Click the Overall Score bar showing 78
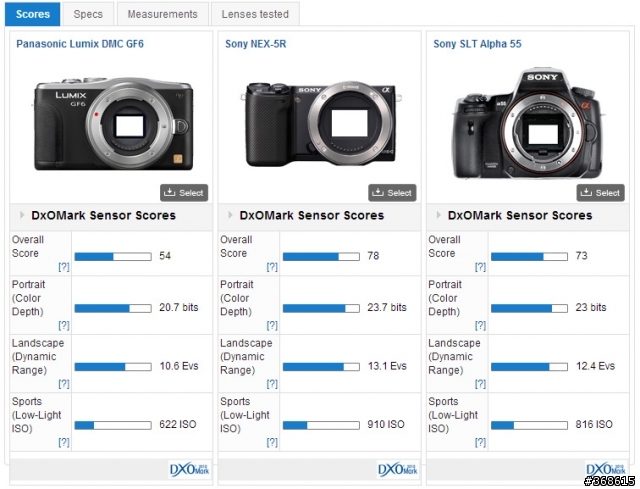Screen dimensions: 640x489 click(x=321, y=256)
